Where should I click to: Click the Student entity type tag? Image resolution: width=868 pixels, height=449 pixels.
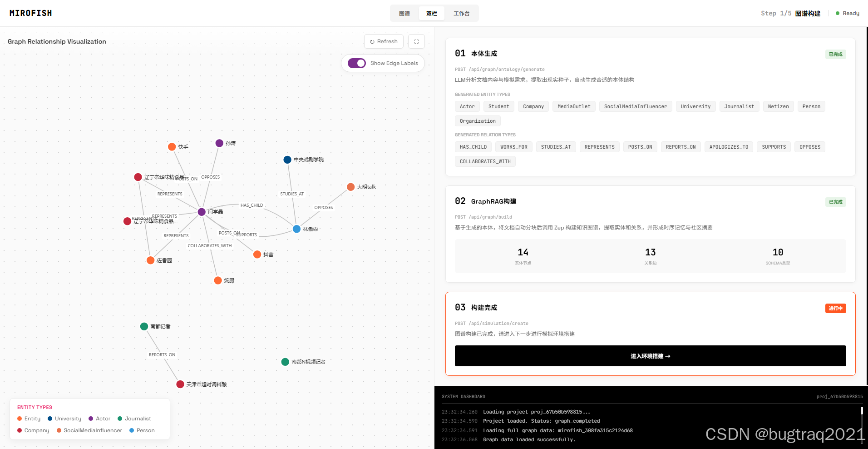499,106
